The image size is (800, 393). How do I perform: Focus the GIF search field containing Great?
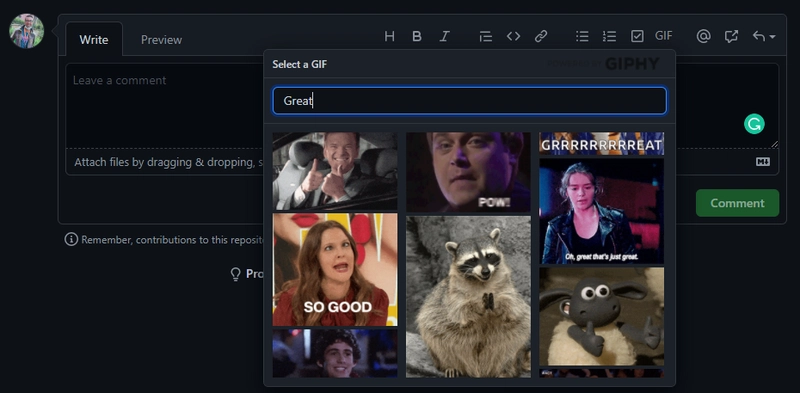coord(469,101)
